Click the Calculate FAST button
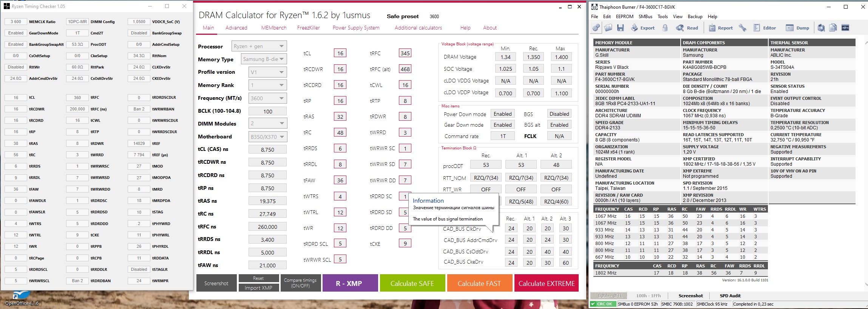 (479, 283)
